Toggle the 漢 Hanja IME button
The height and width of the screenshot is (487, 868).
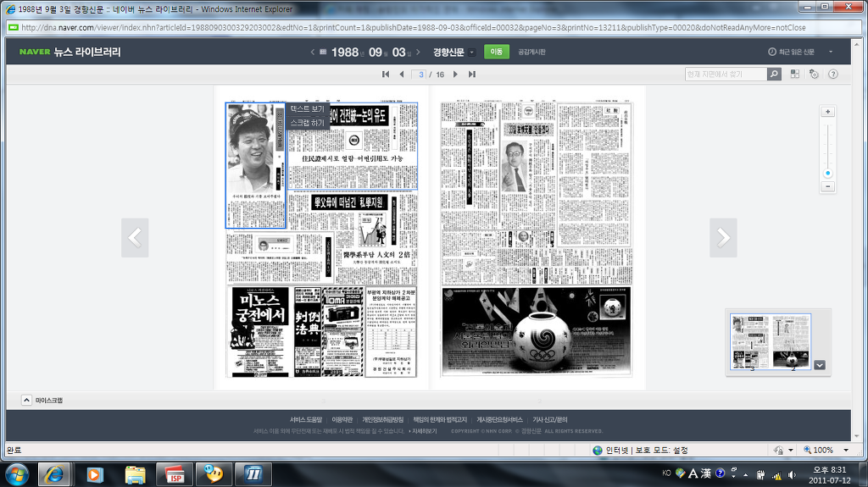[706, 473]
